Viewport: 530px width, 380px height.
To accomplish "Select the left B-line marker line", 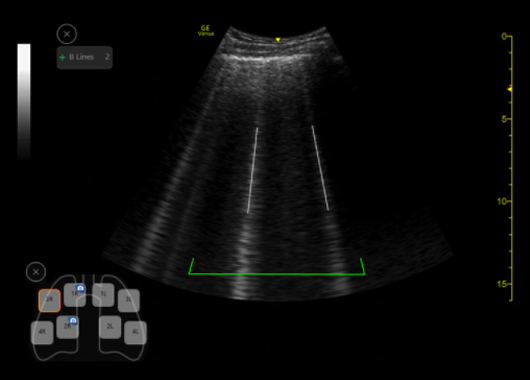I will pyautogui.click(x=252, y=170).
